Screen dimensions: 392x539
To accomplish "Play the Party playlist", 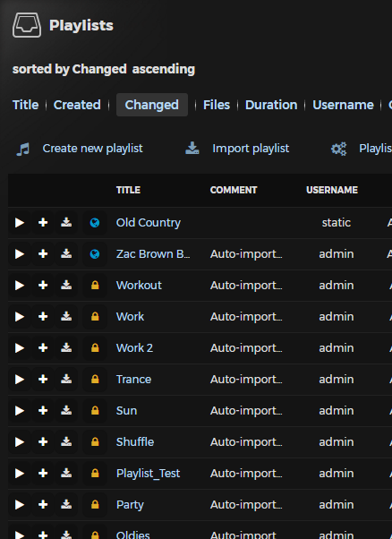I will pos(20,505).
